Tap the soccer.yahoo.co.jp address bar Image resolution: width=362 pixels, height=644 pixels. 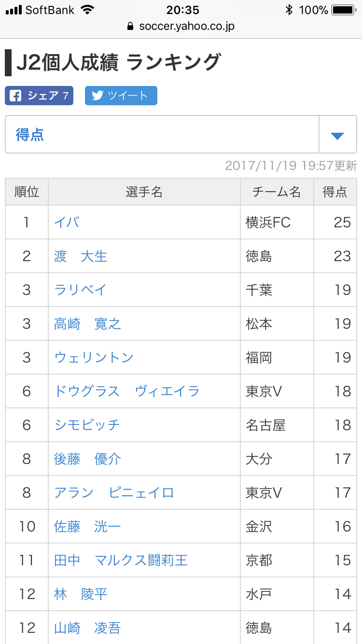(186, 26)
